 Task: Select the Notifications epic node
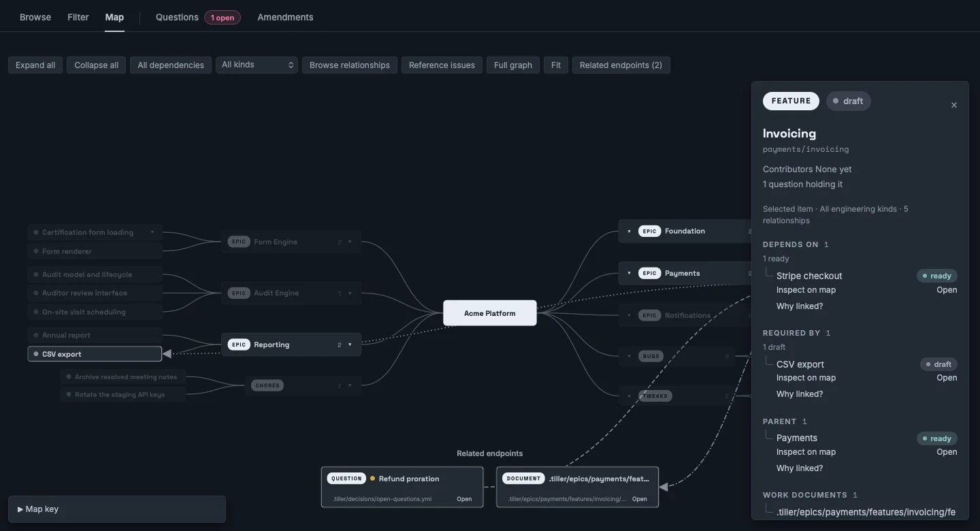[686, 315]
